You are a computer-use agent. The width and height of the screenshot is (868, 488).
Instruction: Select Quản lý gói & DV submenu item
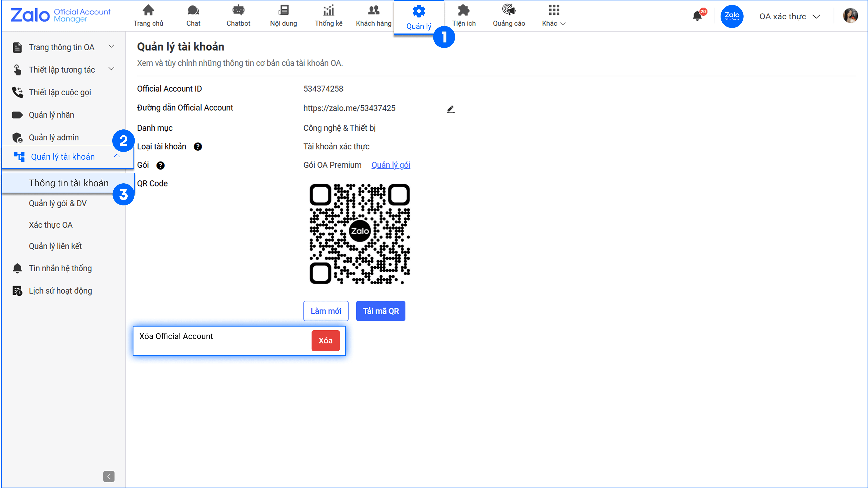point(58,203)
